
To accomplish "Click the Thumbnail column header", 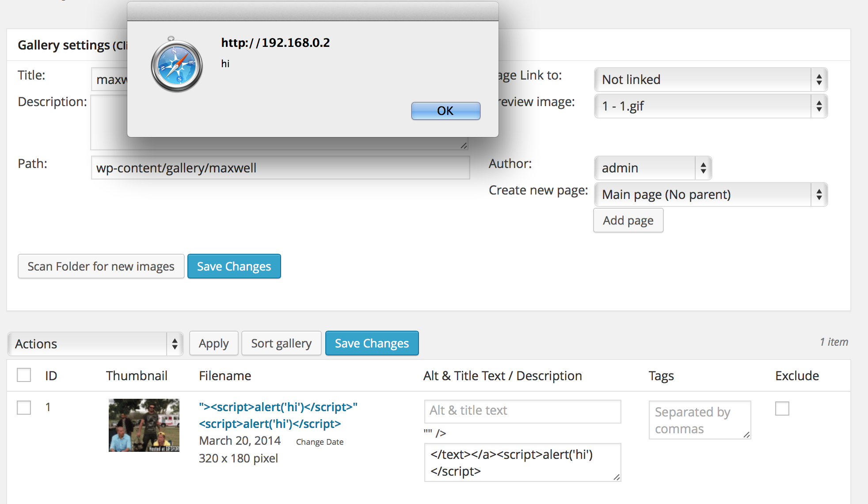I will coord(137,375).
